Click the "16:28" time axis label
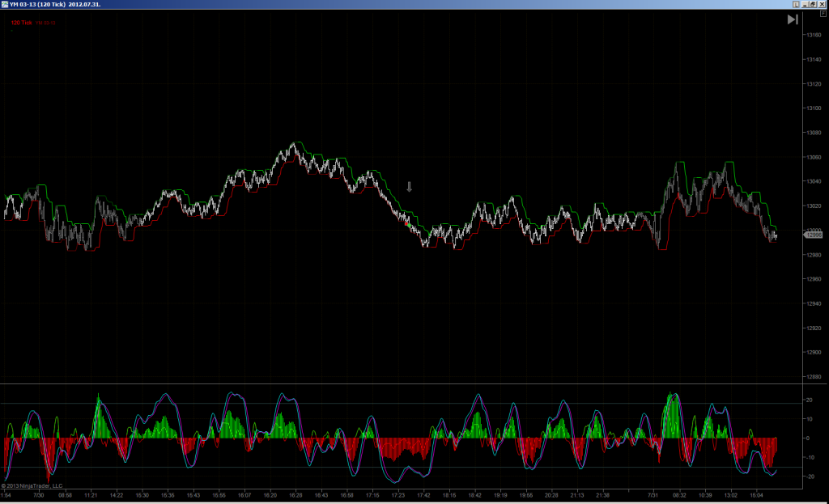The image size is (829, 504). pyautogui.click(x=295, y=496)
